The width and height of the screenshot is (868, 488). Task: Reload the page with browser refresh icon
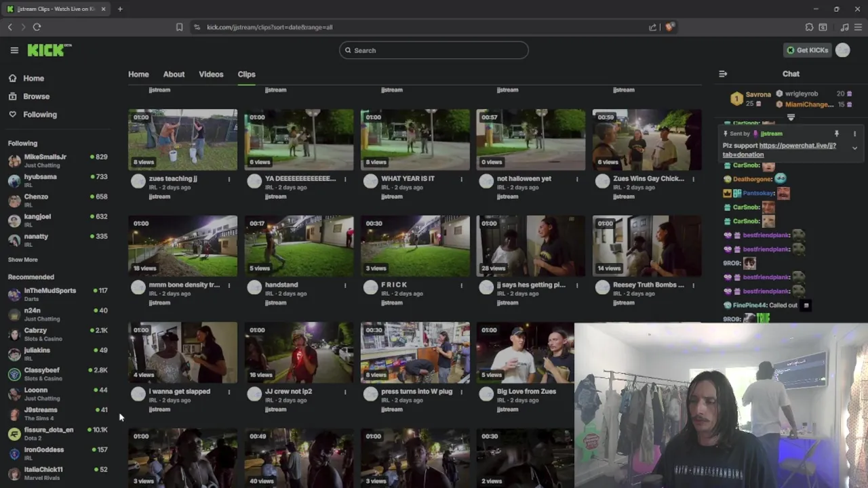click(x=37, y=27)
